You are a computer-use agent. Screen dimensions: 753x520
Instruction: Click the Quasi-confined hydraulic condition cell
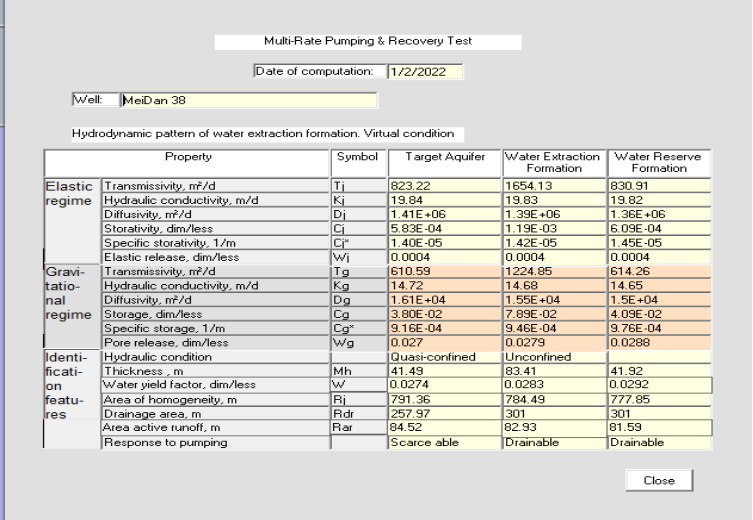[444, 357]
